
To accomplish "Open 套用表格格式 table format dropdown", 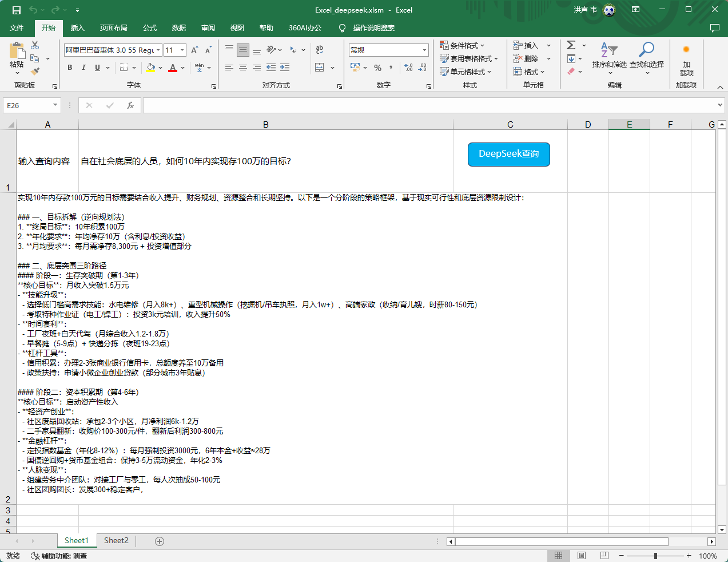I will pyautogui.click(x=469, y=58).
